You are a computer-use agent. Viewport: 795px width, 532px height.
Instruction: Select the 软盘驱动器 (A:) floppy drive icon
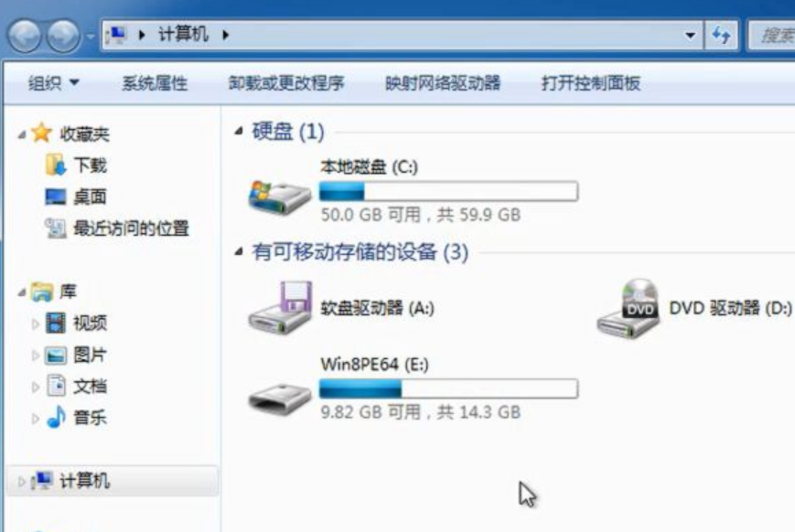coord(280,307)
